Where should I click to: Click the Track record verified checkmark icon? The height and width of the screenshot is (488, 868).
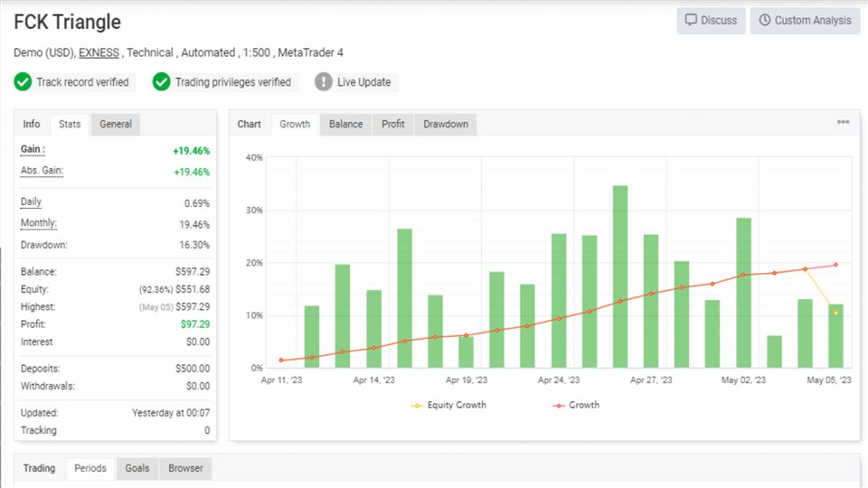pos(23,82)
